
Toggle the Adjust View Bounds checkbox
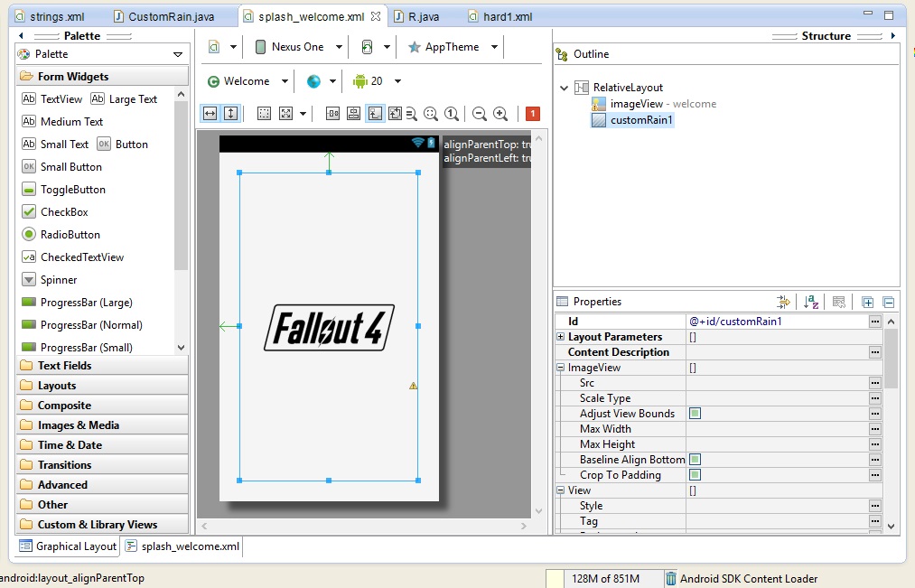[695, 414]
